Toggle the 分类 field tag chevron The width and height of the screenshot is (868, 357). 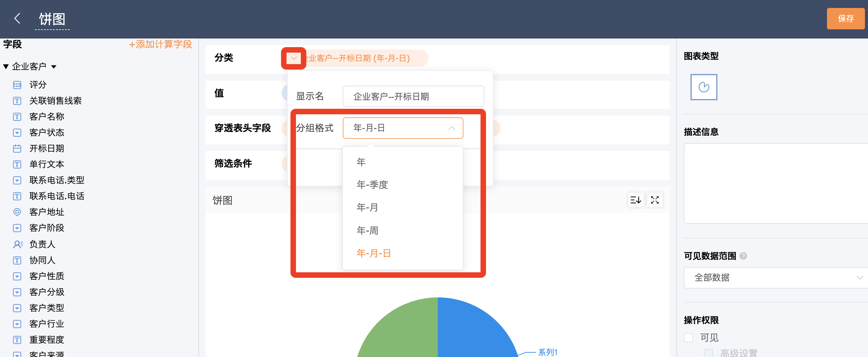[x=294, y=58]
